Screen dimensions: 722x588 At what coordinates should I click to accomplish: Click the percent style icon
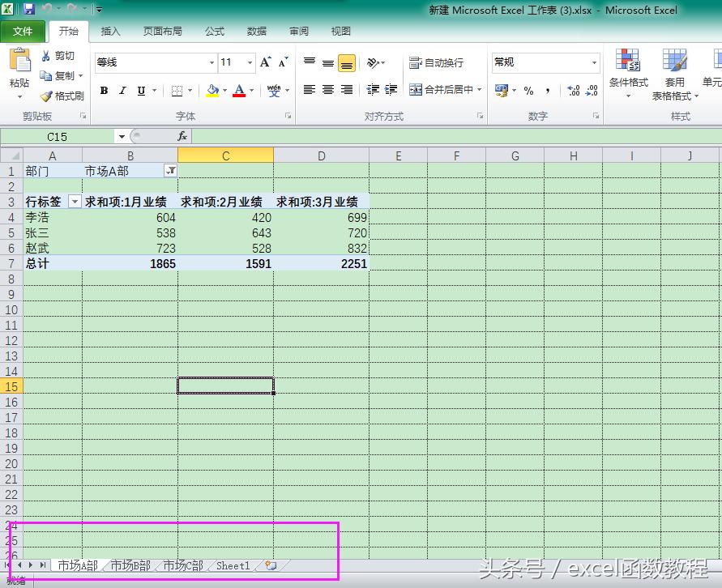tap(528, 91)
